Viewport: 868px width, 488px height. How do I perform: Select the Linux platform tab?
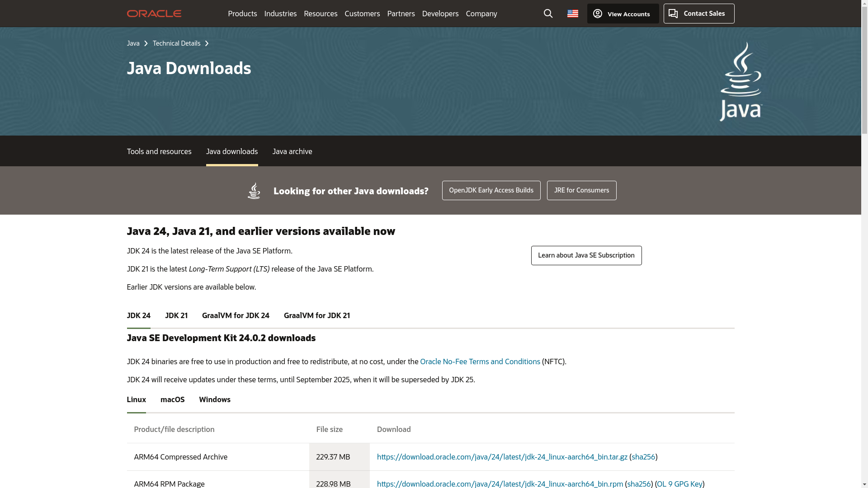click(136, 399)
